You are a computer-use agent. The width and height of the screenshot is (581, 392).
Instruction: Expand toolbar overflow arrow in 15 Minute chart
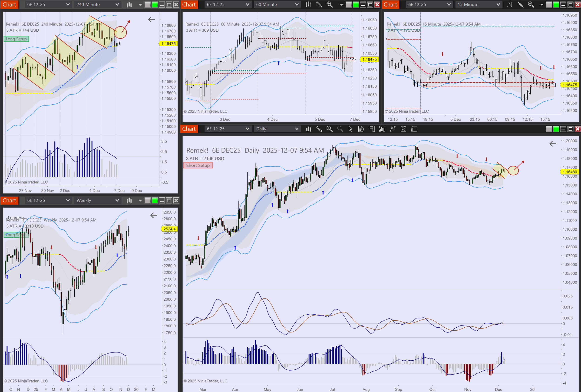(542, 4)
